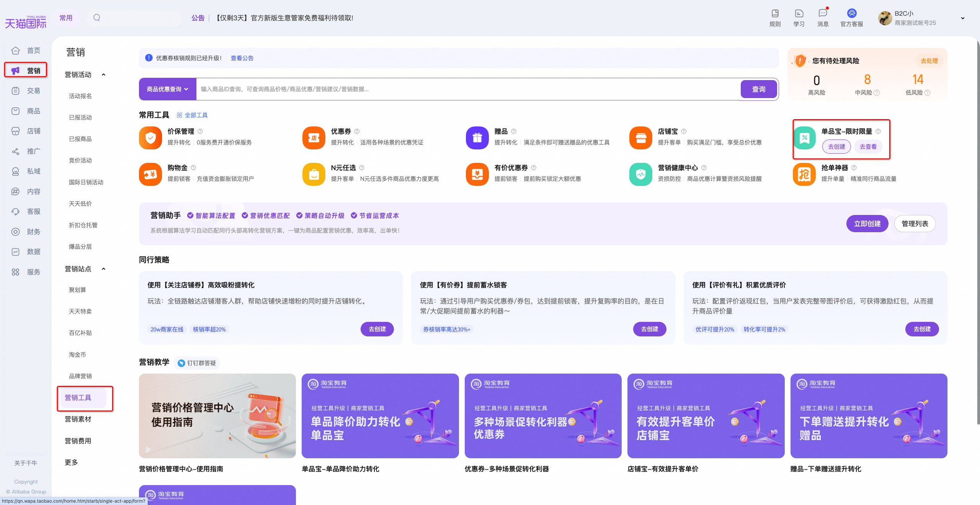980x505 pixels.
Task: Open 赠品 tutorial video thumbnail
Action: 869,416
